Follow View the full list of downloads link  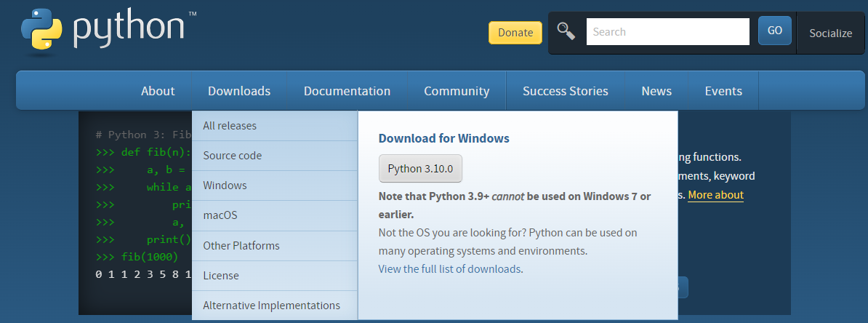click(449, 269)
